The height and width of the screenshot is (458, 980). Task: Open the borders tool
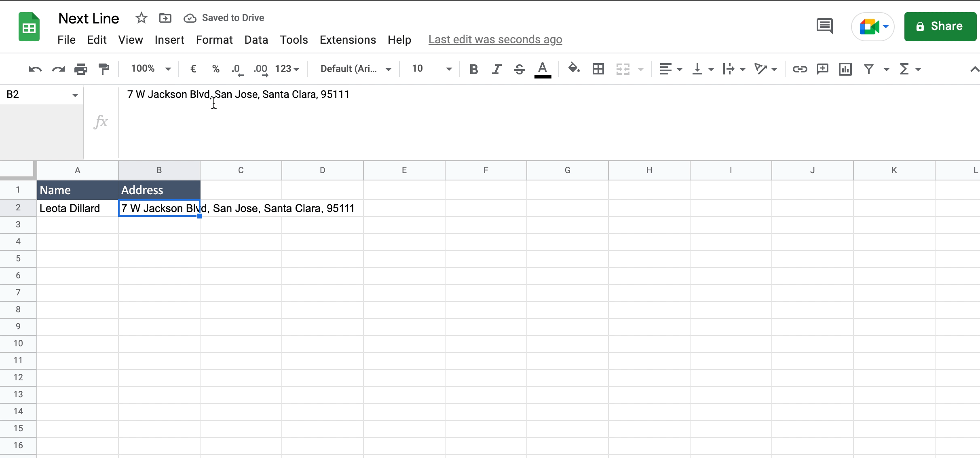598,69
